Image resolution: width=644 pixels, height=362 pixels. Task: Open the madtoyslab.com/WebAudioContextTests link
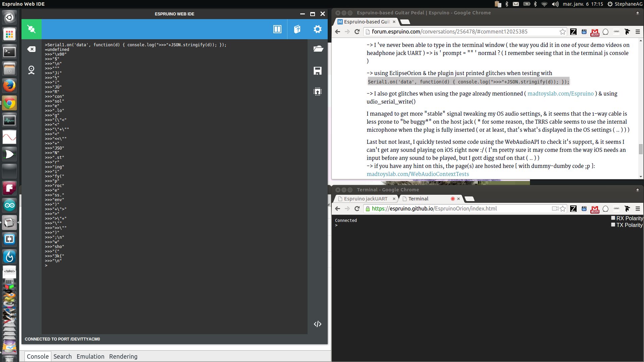point(418,174)
